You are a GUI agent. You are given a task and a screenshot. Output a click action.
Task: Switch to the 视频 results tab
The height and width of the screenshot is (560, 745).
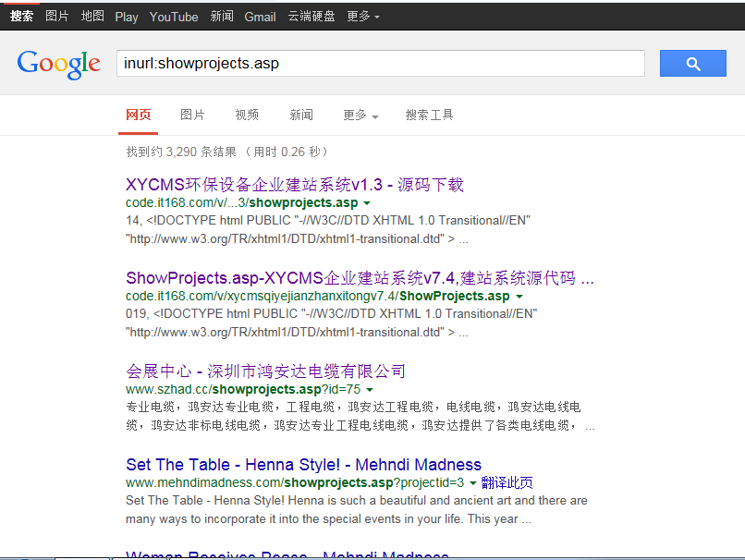[247, 115]
